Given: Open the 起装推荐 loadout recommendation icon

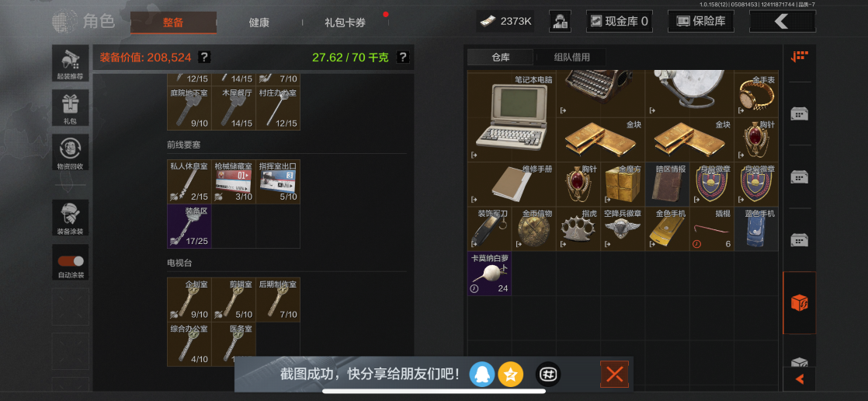Looking at the screenshot, I should pyautogui.click(x=71, y=63).
